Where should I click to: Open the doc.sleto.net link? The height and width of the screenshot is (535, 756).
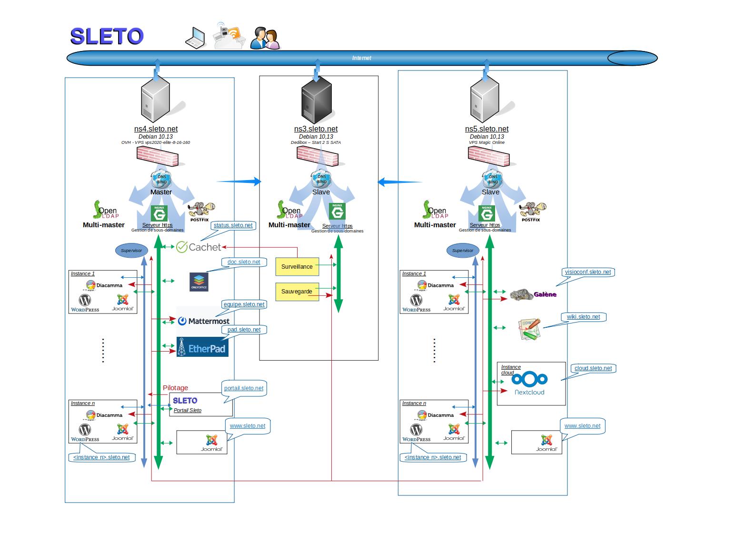tap(244, 262)
